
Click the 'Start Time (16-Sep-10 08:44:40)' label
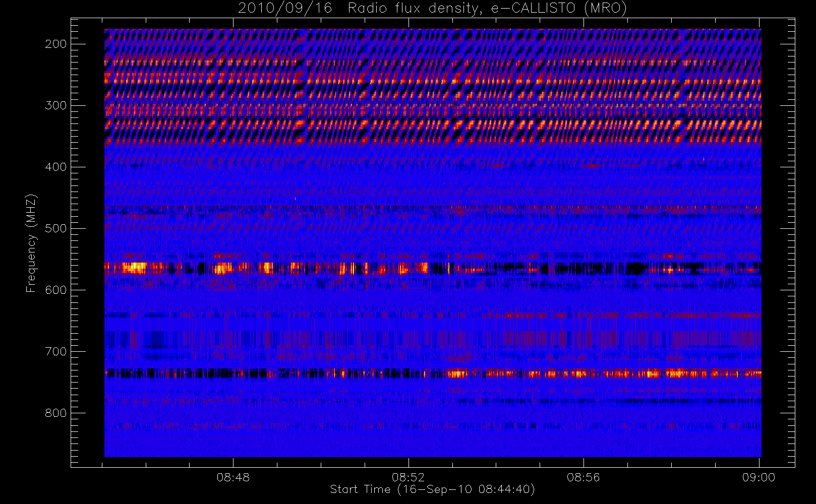coord(432,489)
